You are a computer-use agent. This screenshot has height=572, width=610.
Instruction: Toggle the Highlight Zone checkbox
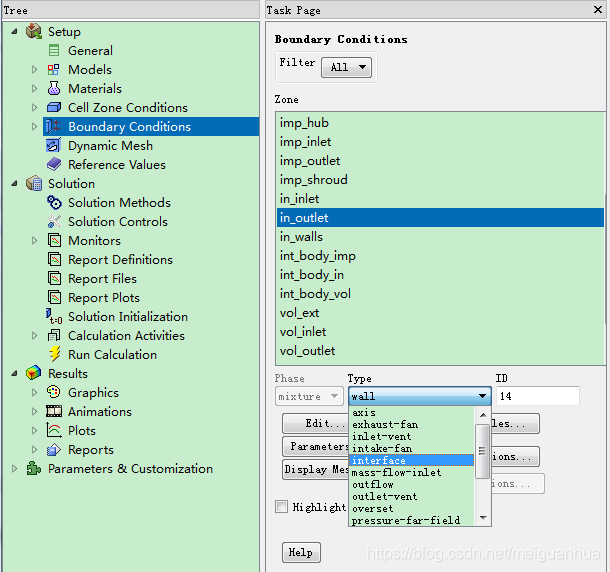click(x=282, y=507)
